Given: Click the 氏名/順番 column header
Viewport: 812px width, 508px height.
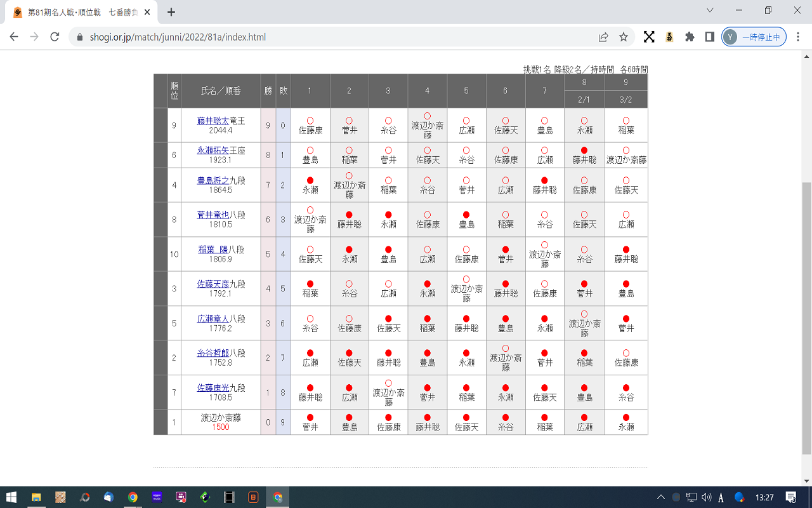Looking at the screenshot, I should point(221,91).
